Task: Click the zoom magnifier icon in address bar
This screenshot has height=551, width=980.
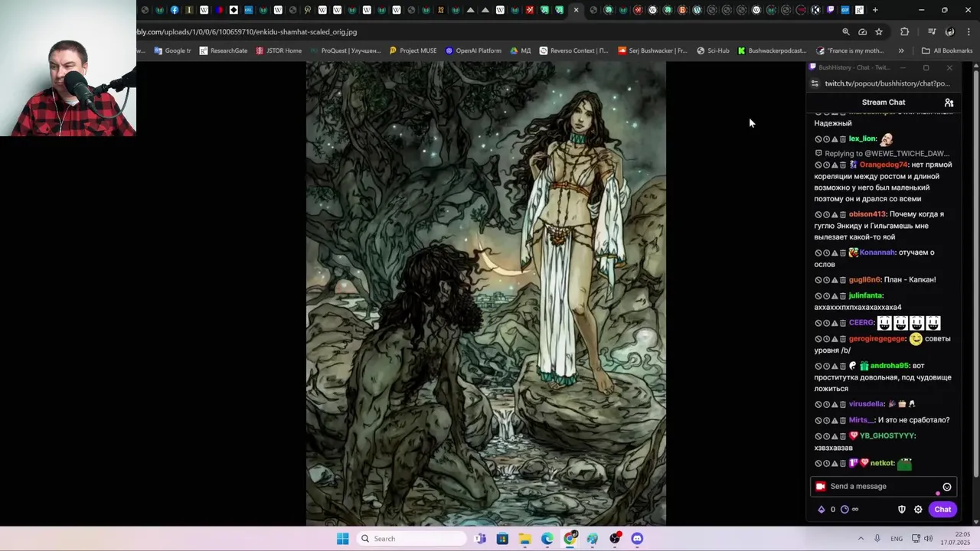Action: click(846, 32)
